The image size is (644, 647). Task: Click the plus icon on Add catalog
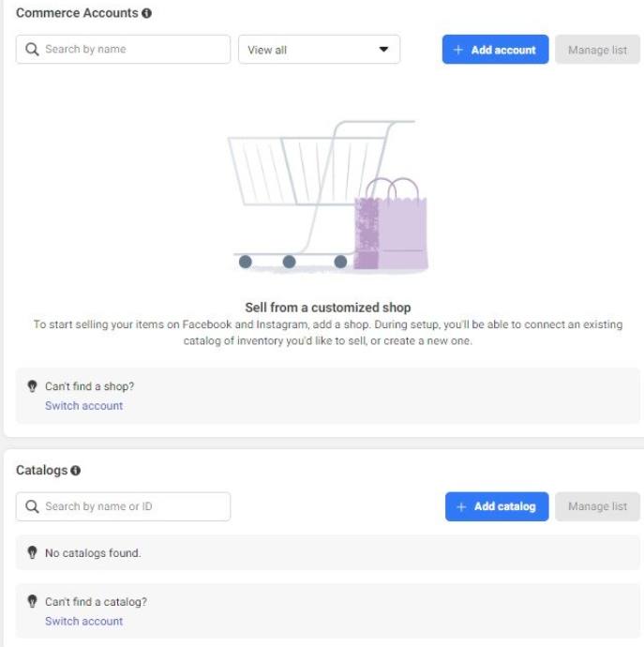point(461,506)
